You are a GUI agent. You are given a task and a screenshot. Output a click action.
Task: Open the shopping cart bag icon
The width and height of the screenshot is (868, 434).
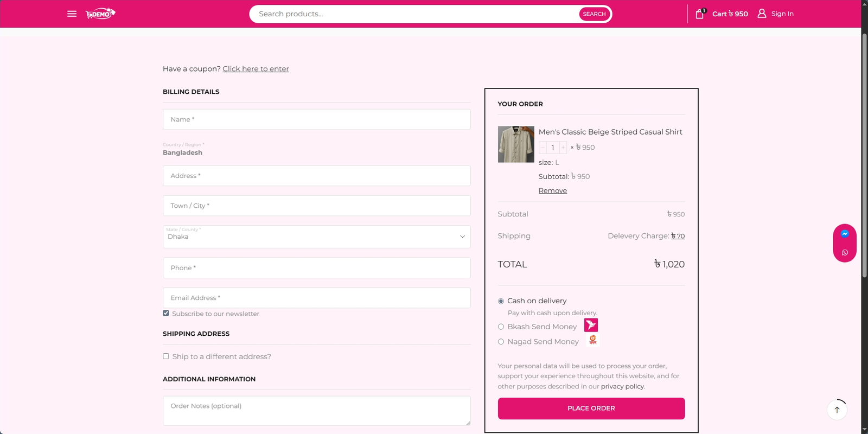pyautogui.click(x=700, y=14)
